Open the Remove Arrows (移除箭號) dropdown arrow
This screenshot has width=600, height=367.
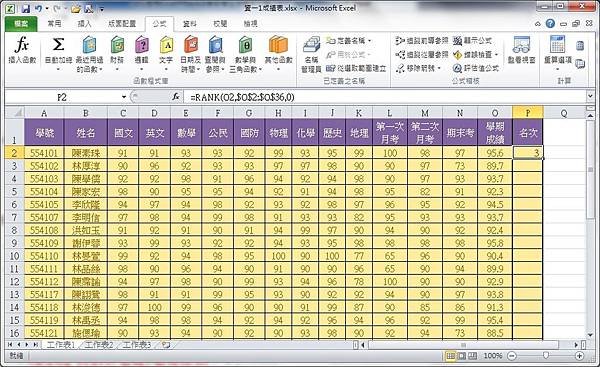(439, 69)
